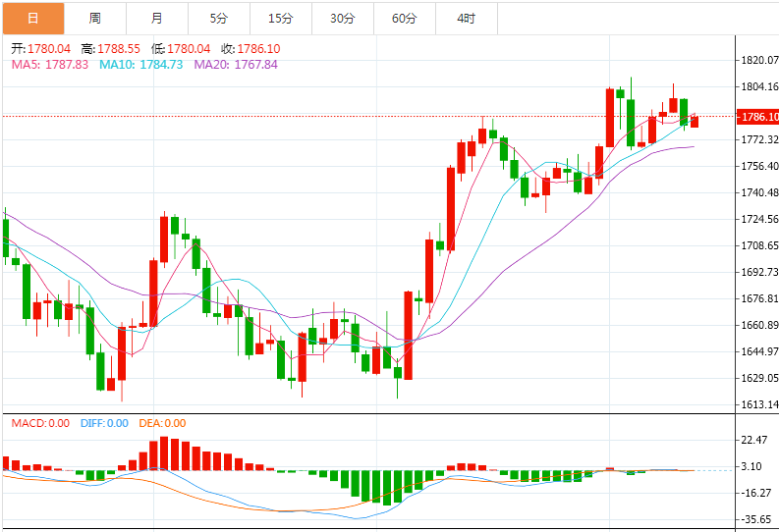Image resolution: width=779 pixels, height=532 pixels.
Task: Select the 日 daily chart tab
Action: click(33, 19)
